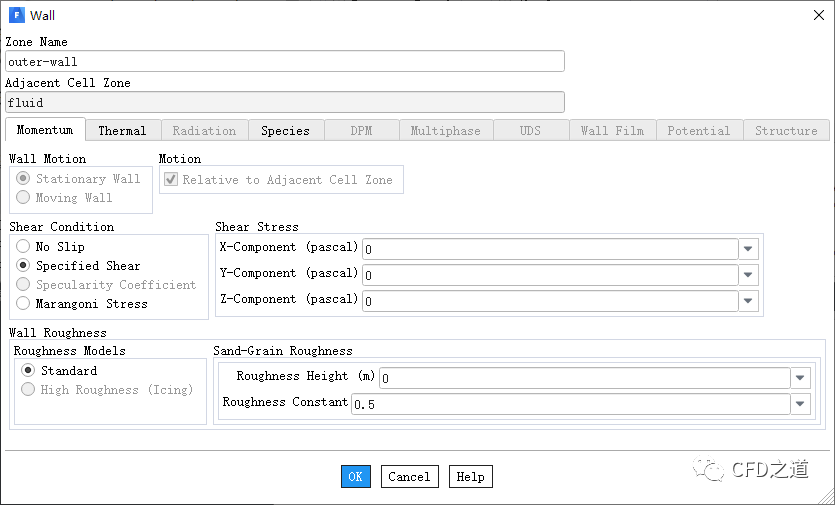The image size is (835, 505).
Task: Choose the Marangoni Stress option
Action: coord(23,304)
